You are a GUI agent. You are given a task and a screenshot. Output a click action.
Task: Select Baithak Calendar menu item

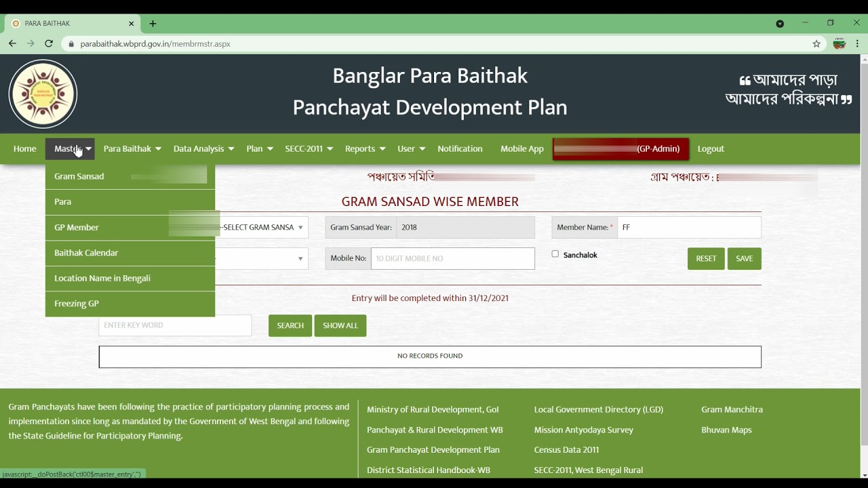coord(130,253)
